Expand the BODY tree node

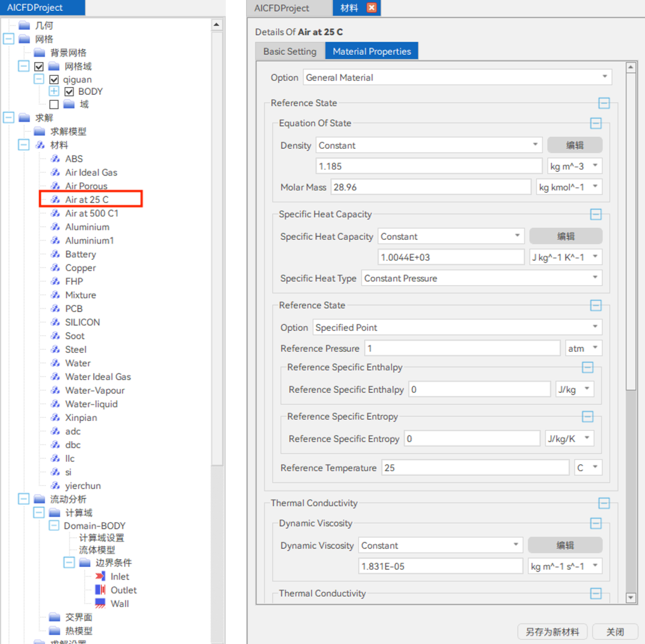[x=54, y=91]
